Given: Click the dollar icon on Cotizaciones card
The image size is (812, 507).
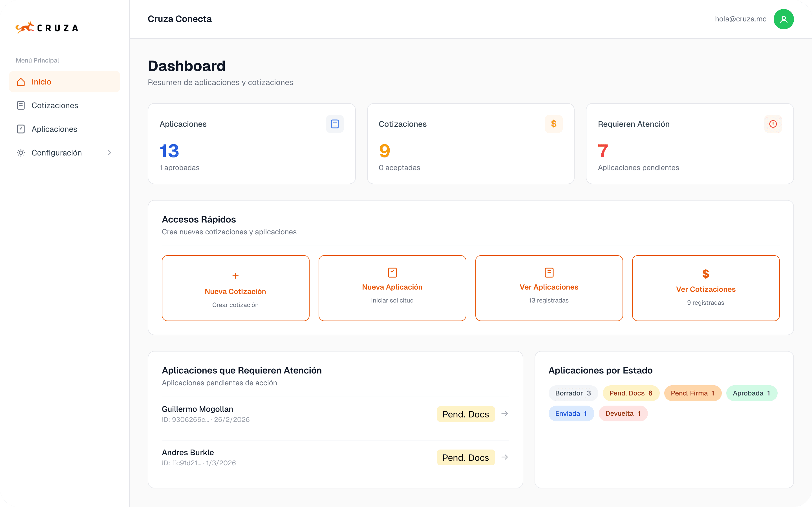Looking at the screenshot, I should [x=554, y=124].
